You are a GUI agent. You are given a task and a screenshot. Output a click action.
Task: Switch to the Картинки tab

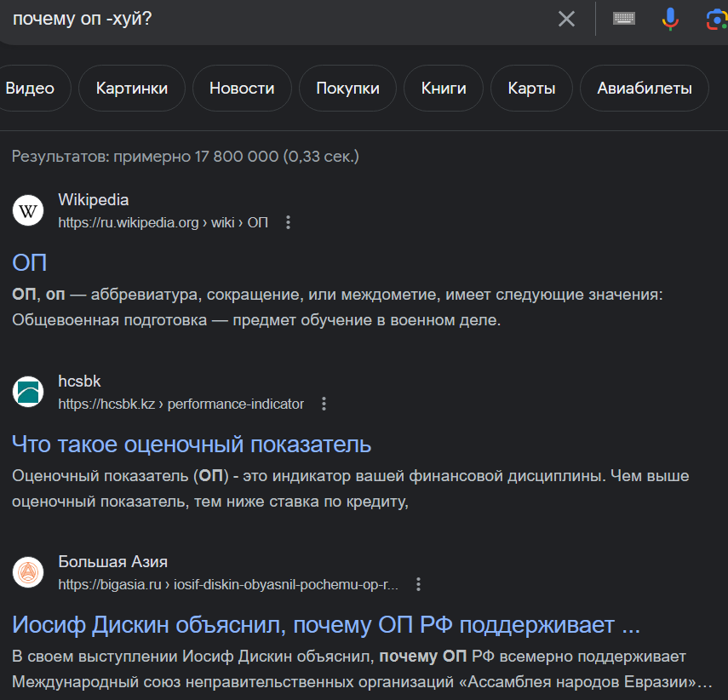click(132, 89)
